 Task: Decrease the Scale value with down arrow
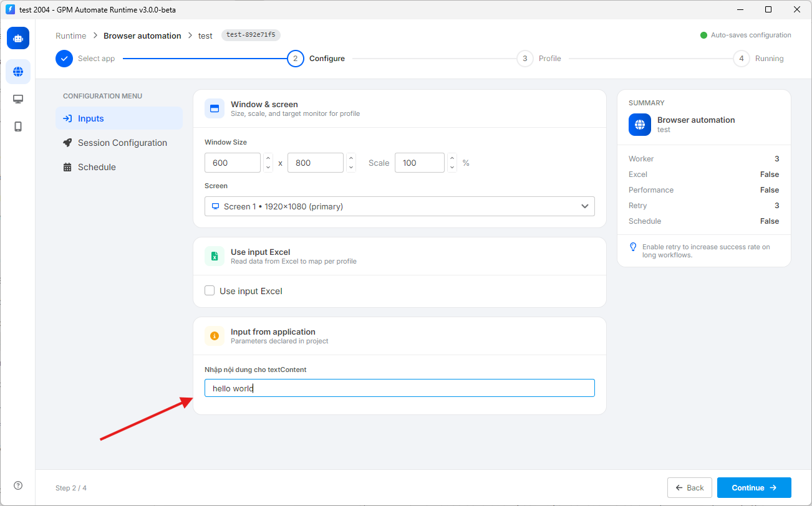452,167
